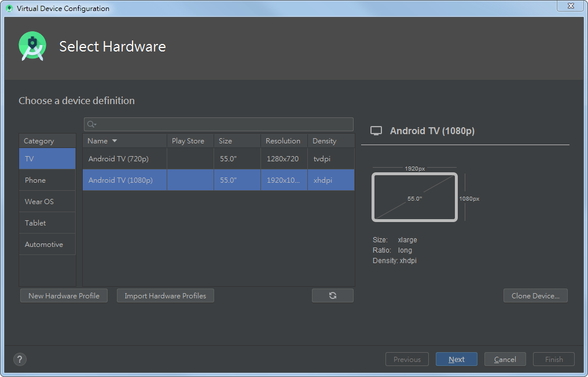Select the Automotive category
Image resolution: width=588 pixels, height=377 pixels.
click(x=47, y=245)
